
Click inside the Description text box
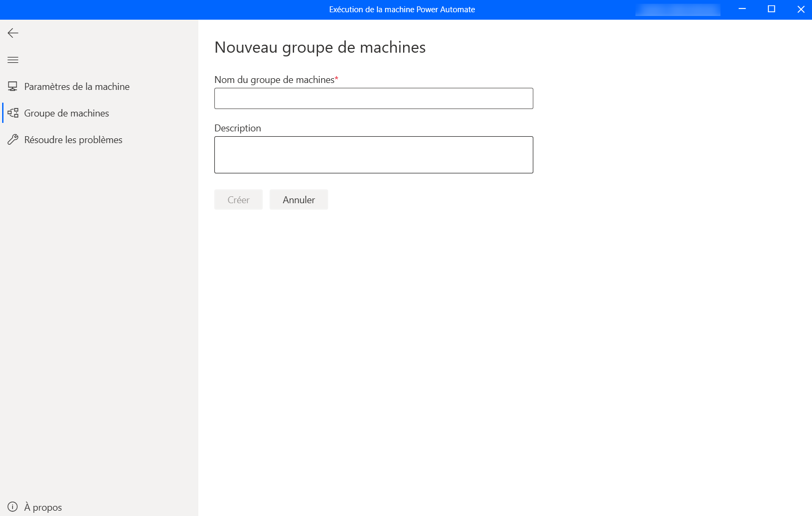coord(373,155)
